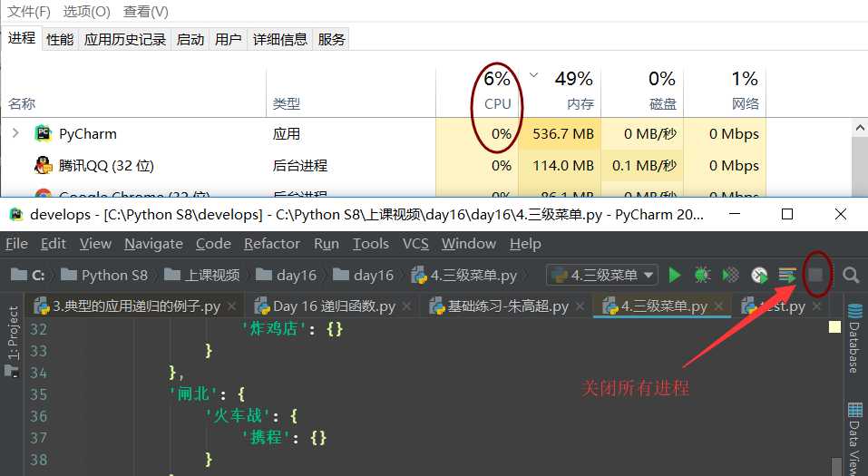Start debugging with the bug icon
This screenshot has height=476, width=868.
click(x=702, y=275)
